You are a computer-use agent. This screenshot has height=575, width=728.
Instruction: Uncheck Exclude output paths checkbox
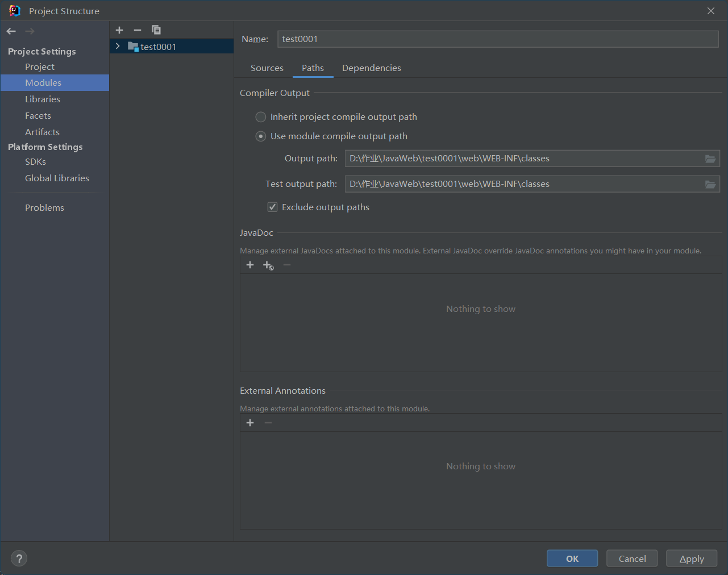pos(273,207)
